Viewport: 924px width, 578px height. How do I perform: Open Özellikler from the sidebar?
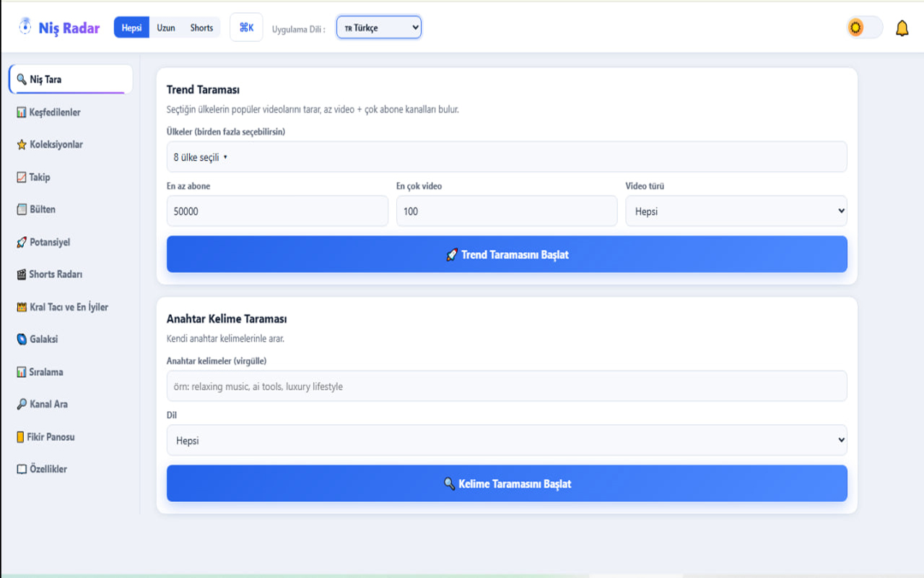(71, 469)
